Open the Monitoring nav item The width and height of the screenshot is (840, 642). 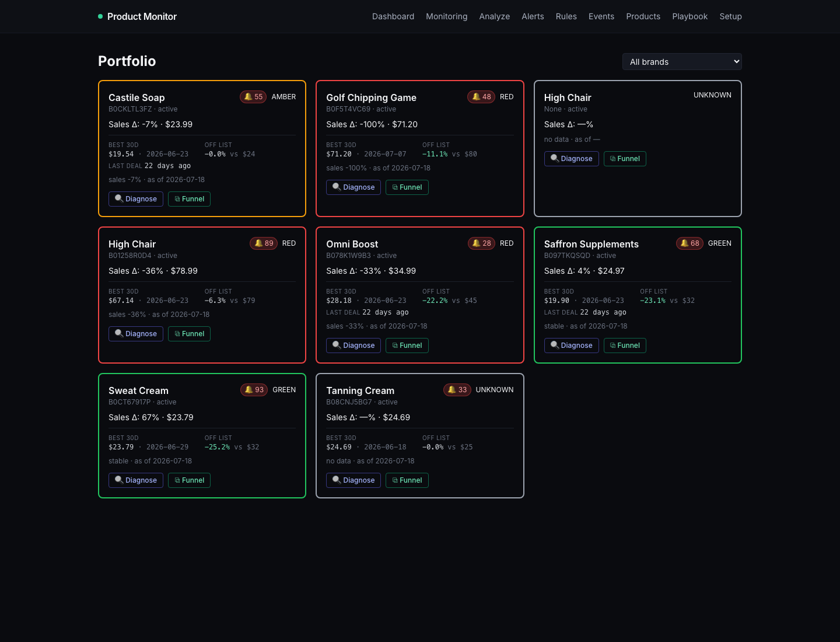click(447, 16)
